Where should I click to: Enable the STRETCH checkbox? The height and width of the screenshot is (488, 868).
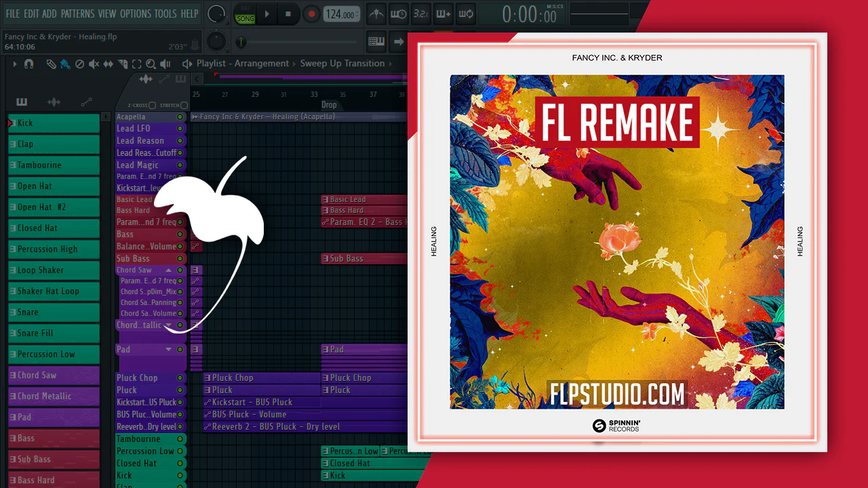point(184,106)
